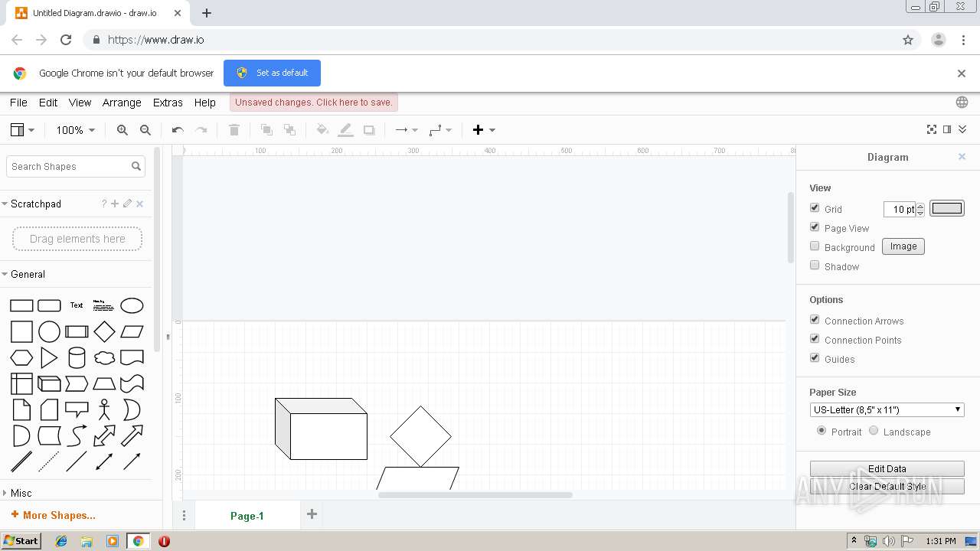Select the Rectangle shape in General
The height and width of the screenshot is (551, 980).
(21, 306)
